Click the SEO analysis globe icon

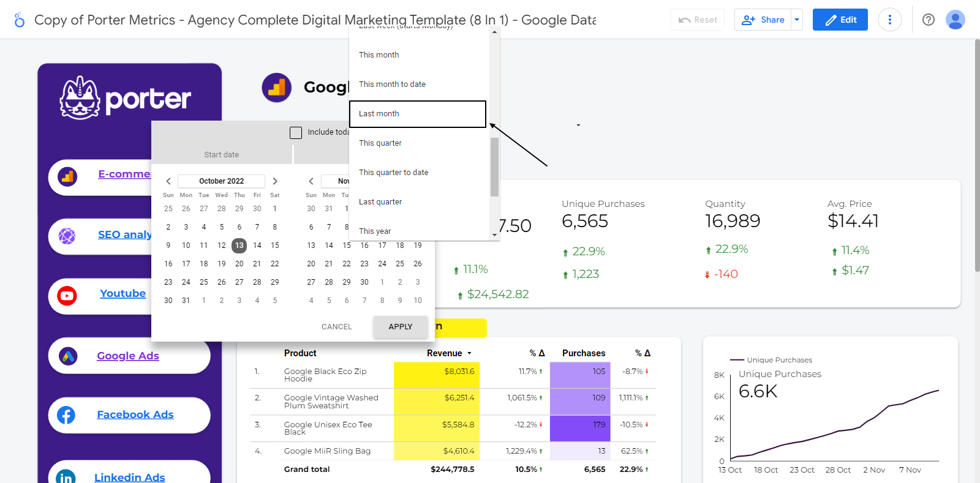[x=67, y=236]
